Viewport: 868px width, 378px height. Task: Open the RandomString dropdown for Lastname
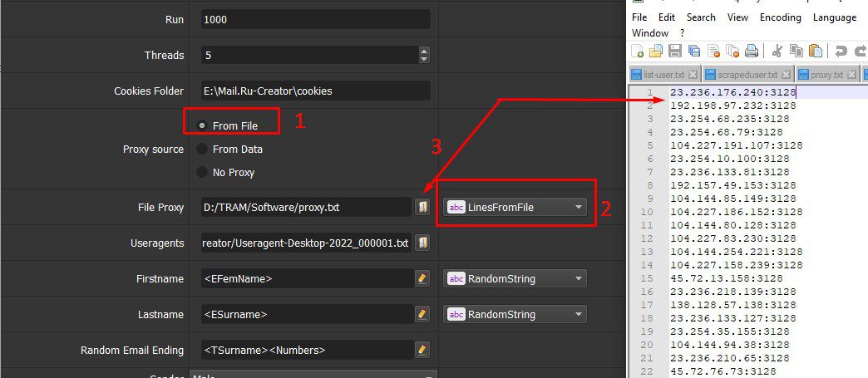tap(515, 314)
